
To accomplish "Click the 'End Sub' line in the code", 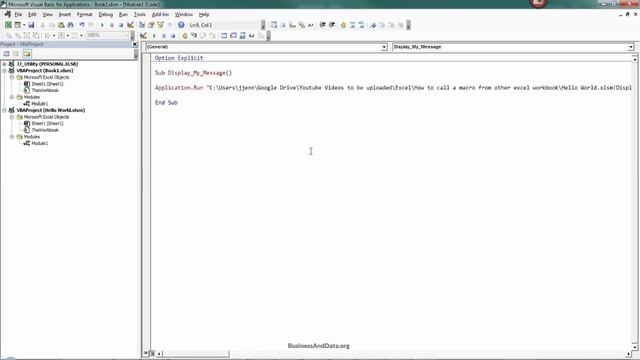I will click(x=166, y=102).
